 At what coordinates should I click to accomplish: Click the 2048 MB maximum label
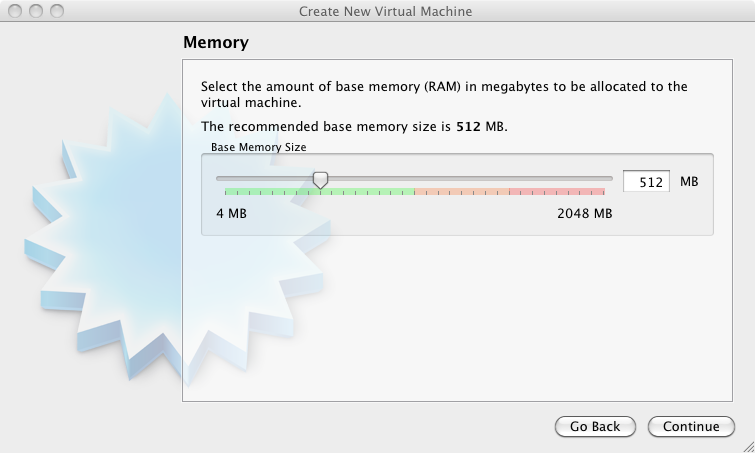[585, 213]
